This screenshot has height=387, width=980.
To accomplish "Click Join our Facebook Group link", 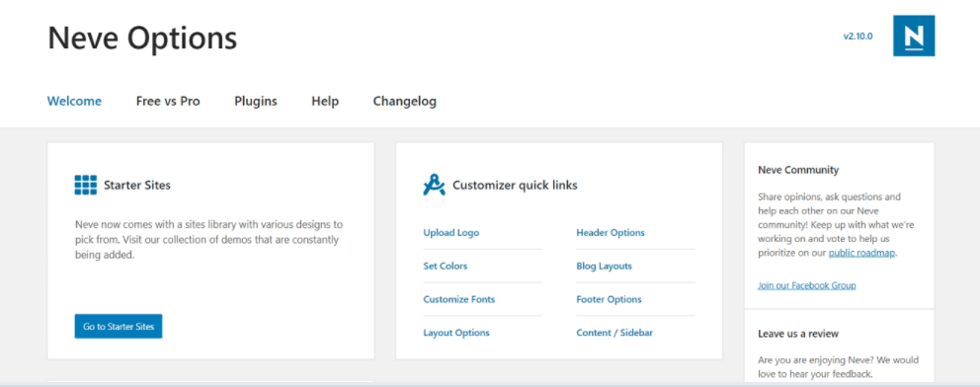I will pos(807,285).
